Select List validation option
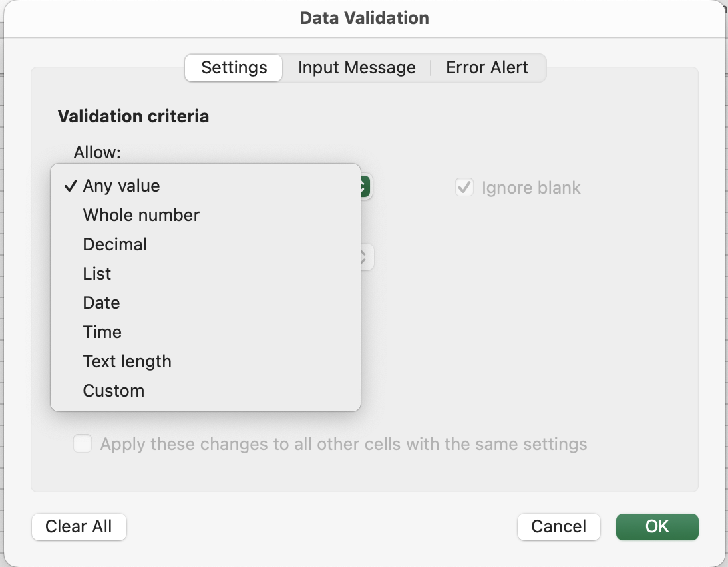The width and height of the screenshot is (728, 567). 97,274
